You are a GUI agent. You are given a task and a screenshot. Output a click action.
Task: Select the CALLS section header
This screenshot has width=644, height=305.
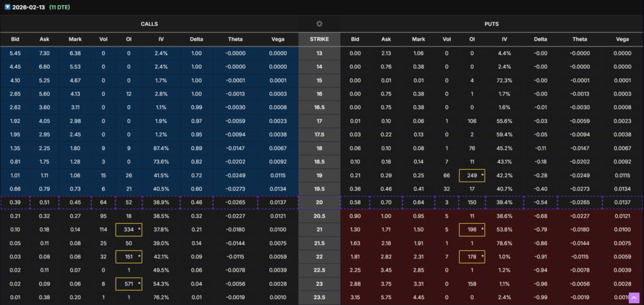[149, 24]
